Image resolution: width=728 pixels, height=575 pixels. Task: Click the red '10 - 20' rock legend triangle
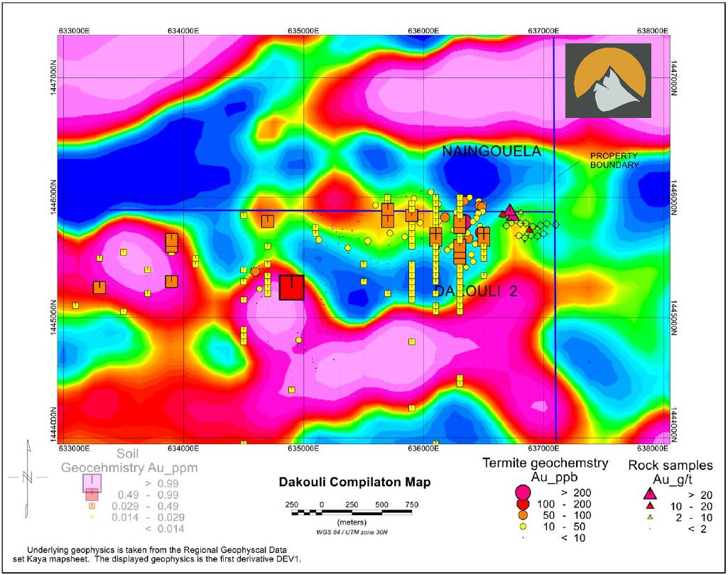pos(650,505)
